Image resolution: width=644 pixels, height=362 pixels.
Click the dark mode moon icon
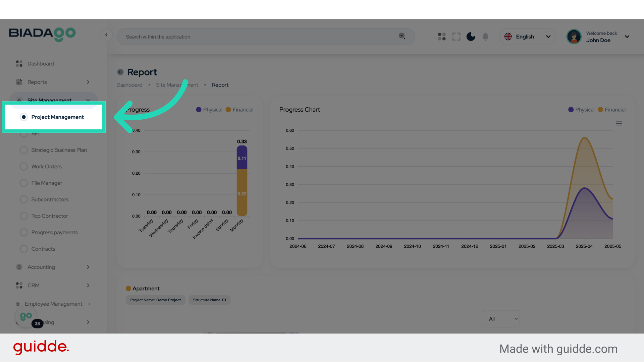pos(471,37)
